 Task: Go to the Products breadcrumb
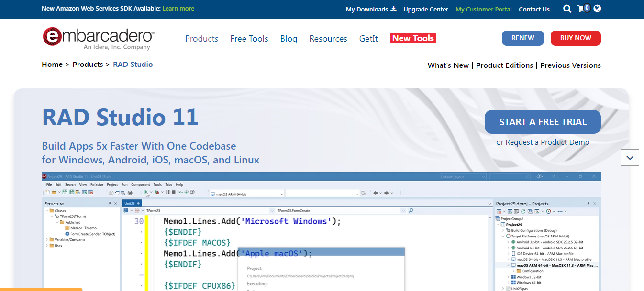point(88,64)
